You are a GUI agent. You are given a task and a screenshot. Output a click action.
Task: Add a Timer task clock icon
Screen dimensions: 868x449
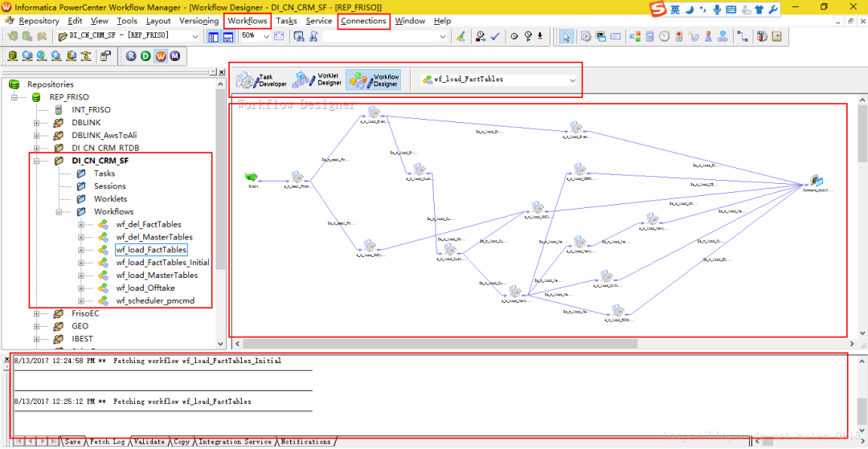point(664,36)
